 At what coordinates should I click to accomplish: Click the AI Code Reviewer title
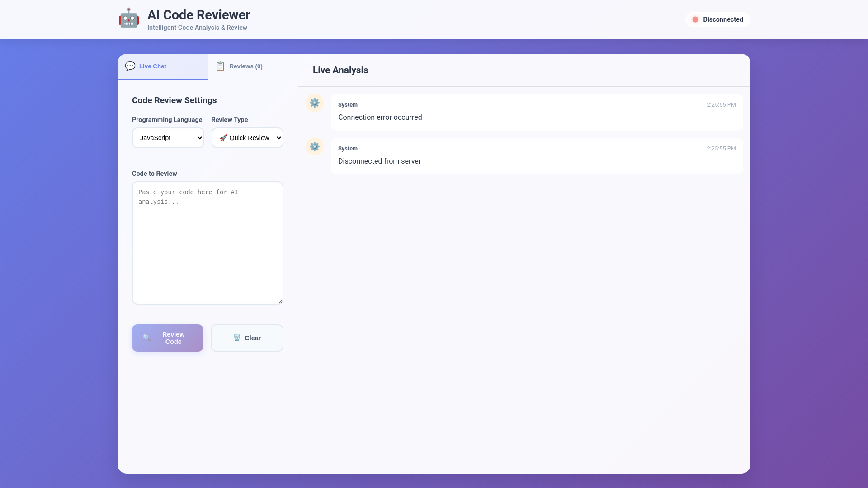tap(198, 15)
